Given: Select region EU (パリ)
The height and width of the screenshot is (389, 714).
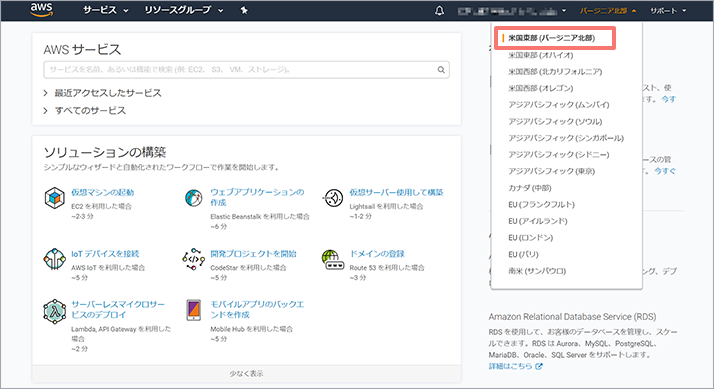Looking at the screenshot, I should [x=523, y=254].
